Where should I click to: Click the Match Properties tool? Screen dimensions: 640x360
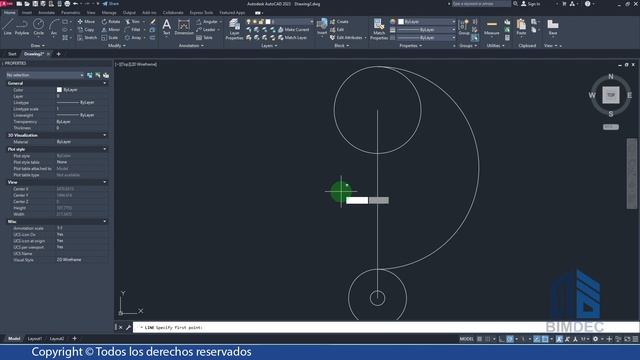(379, 29)
